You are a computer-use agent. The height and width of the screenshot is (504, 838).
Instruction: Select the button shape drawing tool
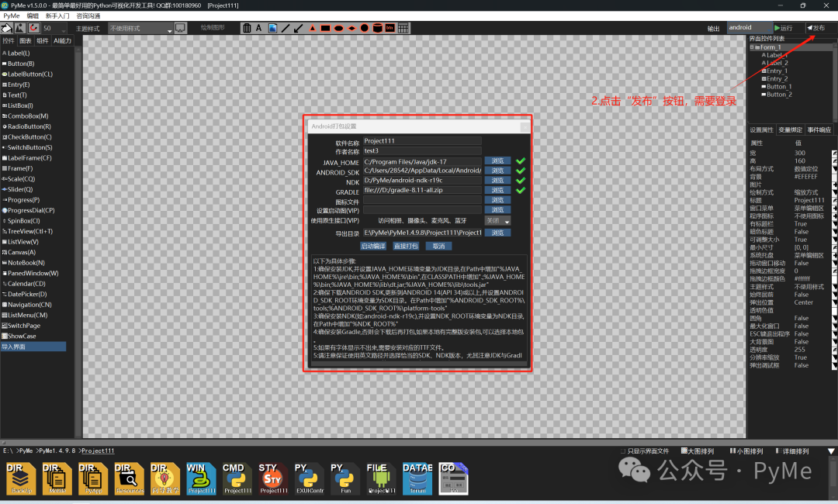point(390,28)
